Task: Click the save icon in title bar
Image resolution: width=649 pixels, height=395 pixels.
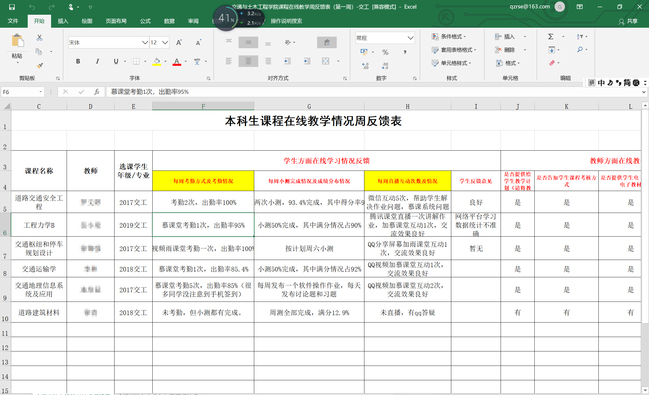Action: tap(12, 7)
